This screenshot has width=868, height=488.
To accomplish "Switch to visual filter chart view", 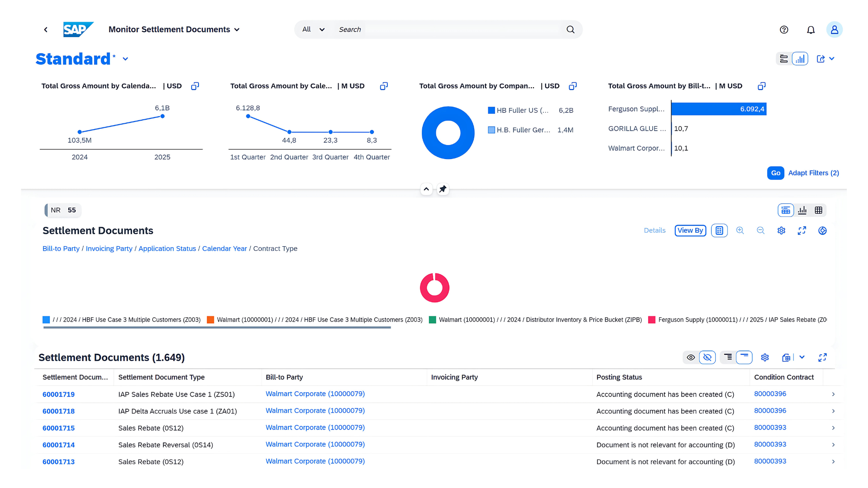I will coord(800,59).
